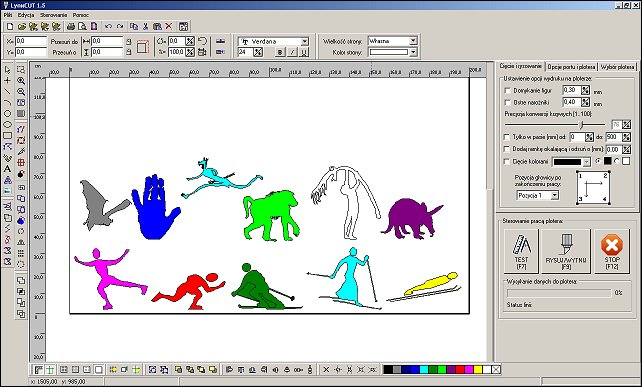Open the Edycja menu
The width and height of the screenshot is (642, 387).
26,15
